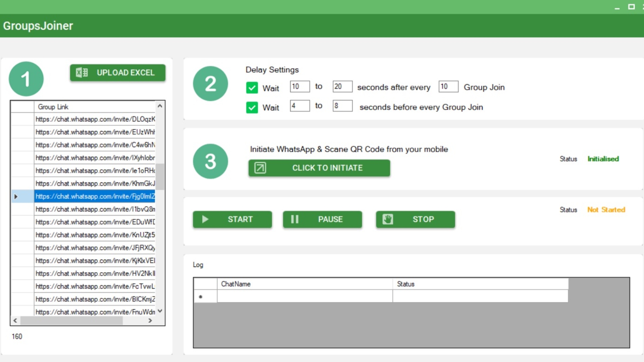The width and height of the screenshot is (644, 362).
Task: Select the invite link row ending IXyhlobr
Action: pyautogui.click(x=95, y=158)
